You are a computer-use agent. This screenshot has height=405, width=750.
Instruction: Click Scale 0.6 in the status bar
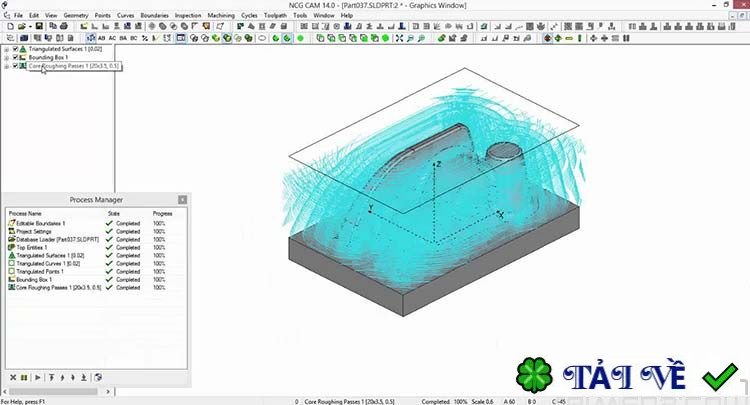[482, 402]
